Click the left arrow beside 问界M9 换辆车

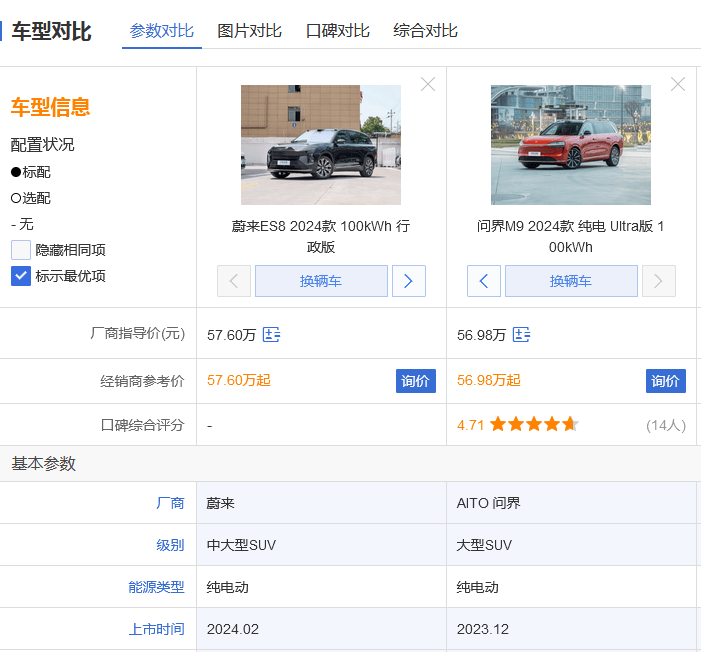tap(484, 281)
